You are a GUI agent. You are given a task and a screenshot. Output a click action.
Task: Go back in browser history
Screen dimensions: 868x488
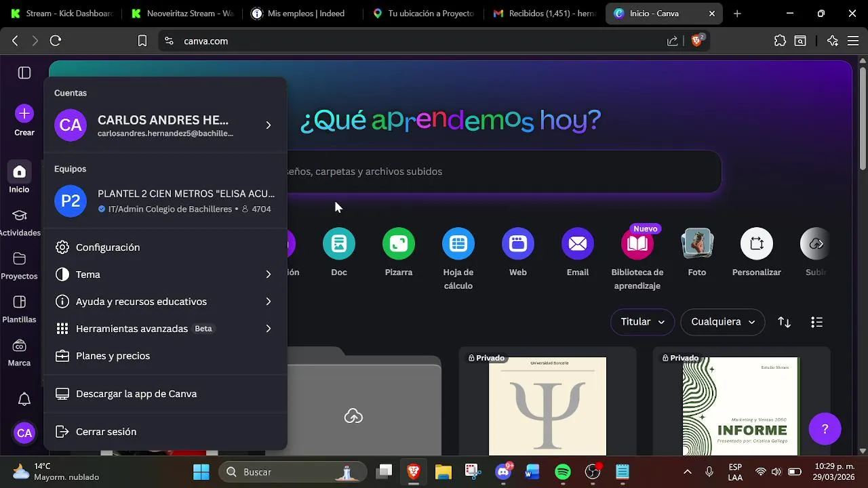[x=15, y=41]
